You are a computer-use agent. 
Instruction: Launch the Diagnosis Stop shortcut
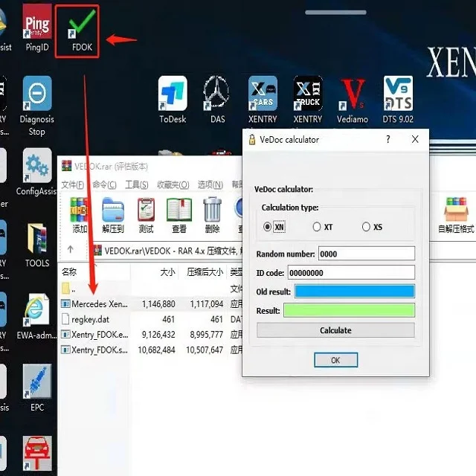(x=37, y=106)
